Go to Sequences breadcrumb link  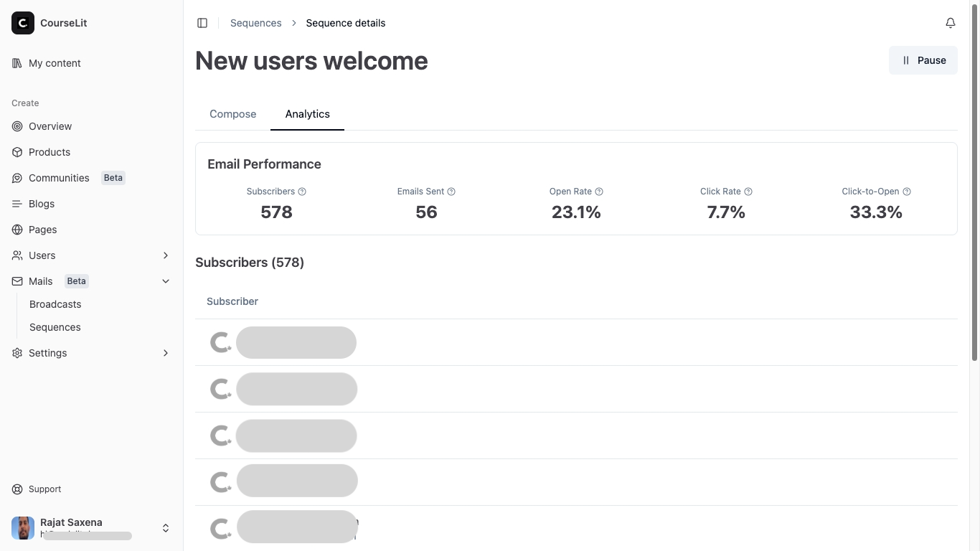pos(255,23)
